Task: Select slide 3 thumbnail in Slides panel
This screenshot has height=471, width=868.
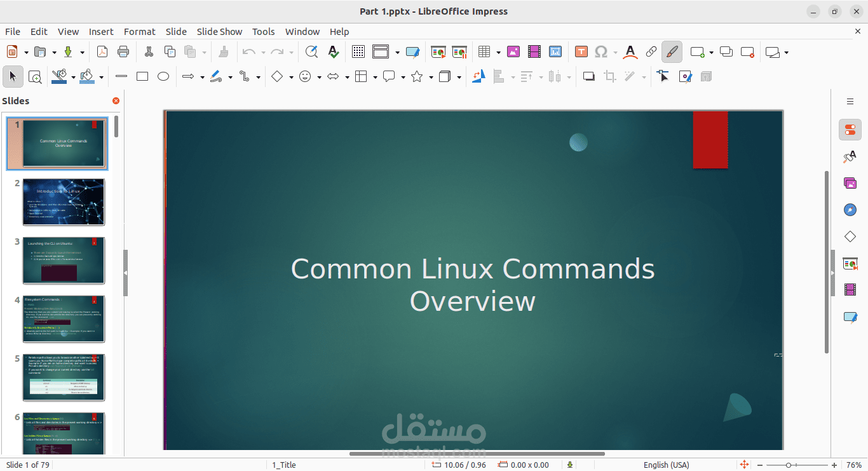Action: pos(64,260)
